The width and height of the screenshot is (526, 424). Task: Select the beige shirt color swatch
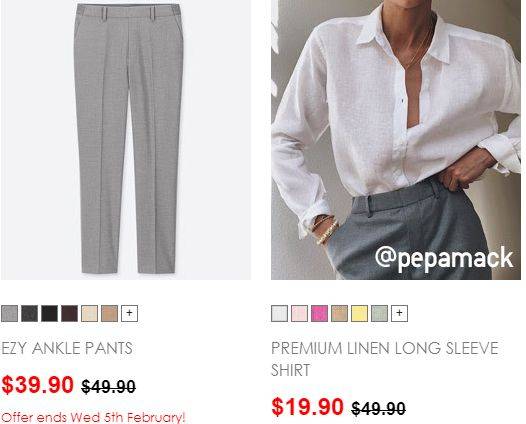click(x=339, y=313)
